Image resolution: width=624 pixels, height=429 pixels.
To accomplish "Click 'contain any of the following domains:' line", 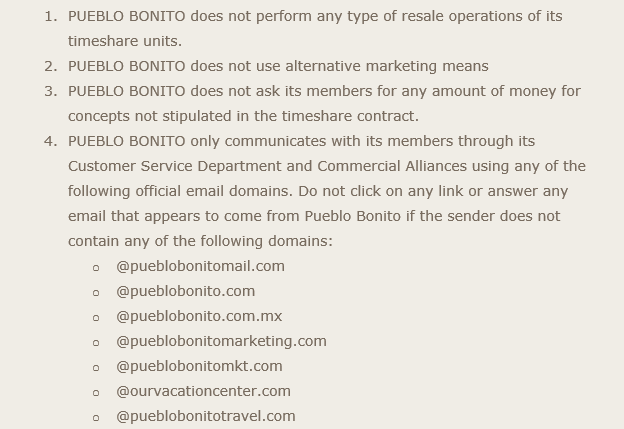I will click(200, 241).
